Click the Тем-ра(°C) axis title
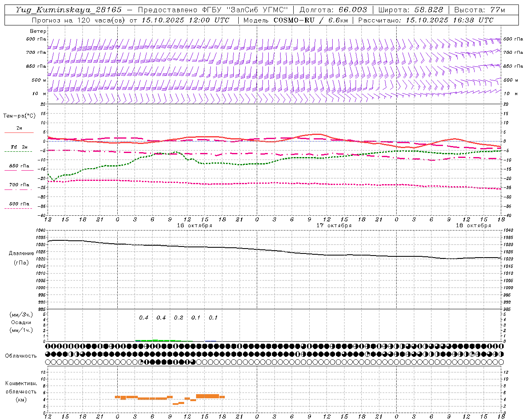 point(19,116)
